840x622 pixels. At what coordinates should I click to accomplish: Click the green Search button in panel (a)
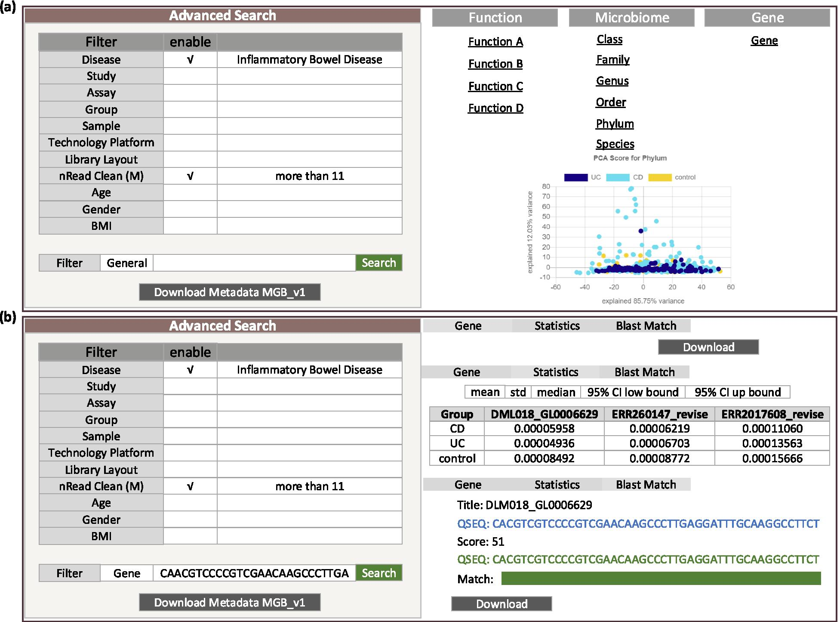[x=379, y=263]
